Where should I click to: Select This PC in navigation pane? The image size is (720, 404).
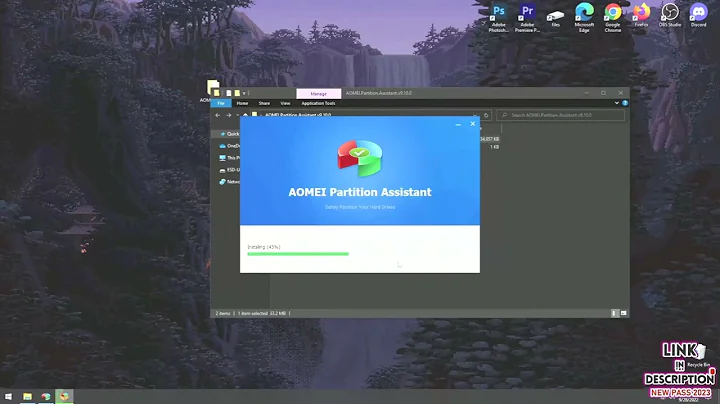click(230, 158)
